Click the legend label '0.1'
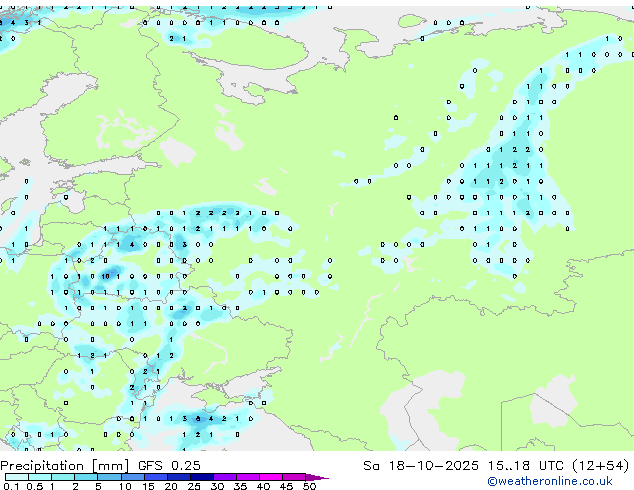634x490 pixels. [11, 486]
